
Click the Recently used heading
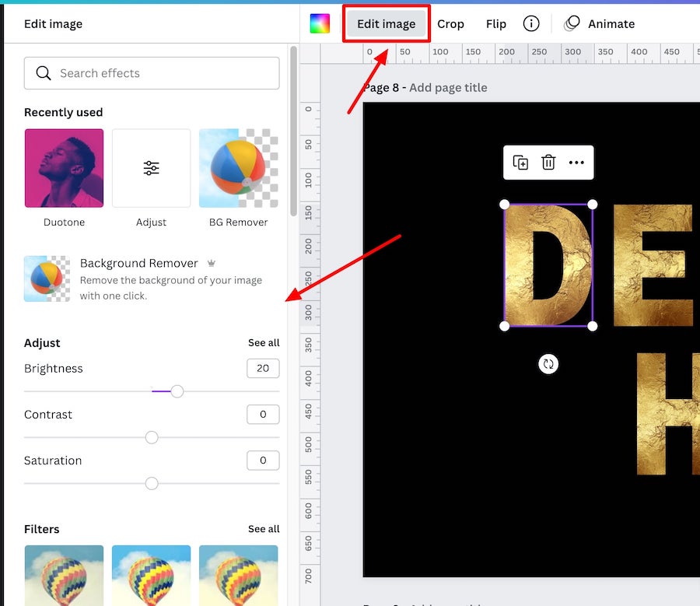pyautogui.click(x=64, y=112)
